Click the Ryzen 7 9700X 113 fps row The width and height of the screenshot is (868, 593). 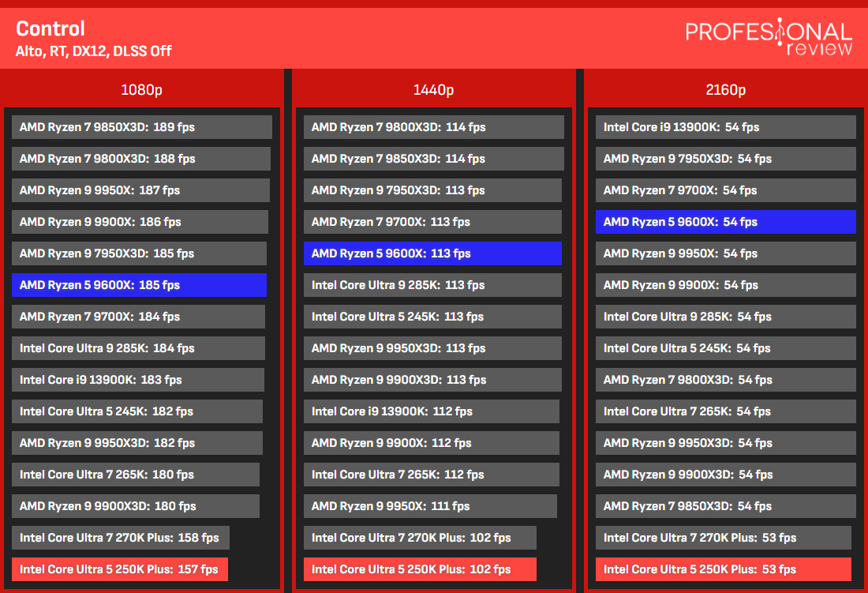pos(433,222)
